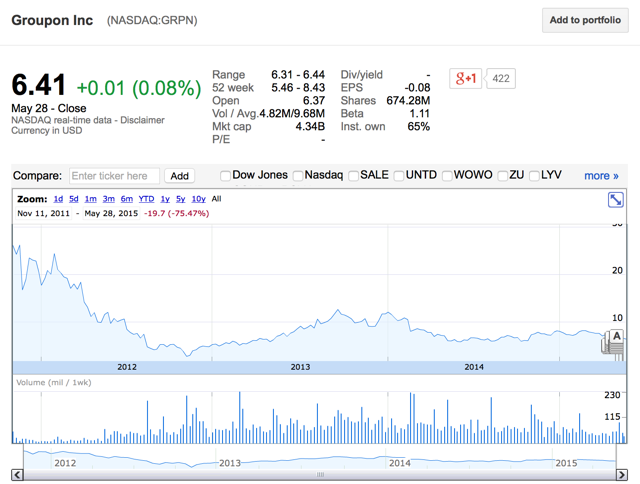Click the Groupon Inc company title
The width and height of the screenshot is (640, 484).
coord(52,20)
